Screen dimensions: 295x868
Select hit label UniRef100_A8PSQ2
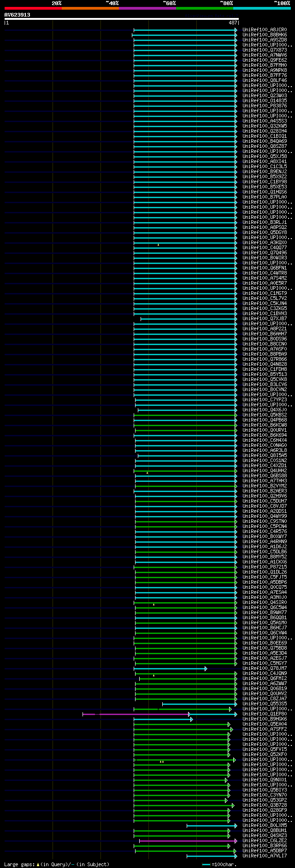[x=265, y=228]
